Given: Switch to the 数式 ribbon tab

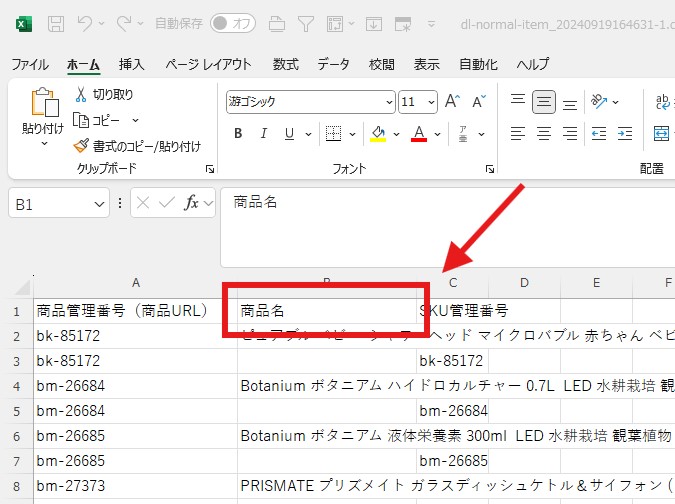Looking at the screenshot, I should click(285, 65).
